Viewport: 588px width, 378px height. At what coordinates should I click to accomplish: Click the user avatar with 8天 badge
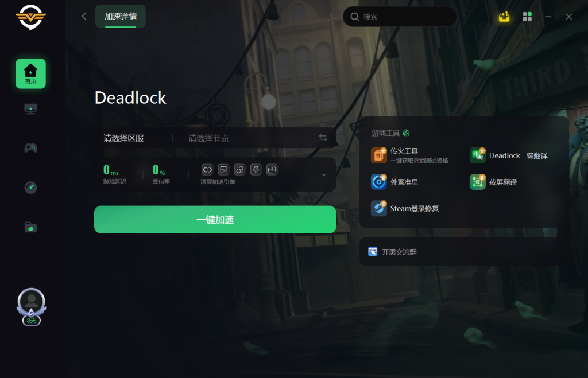click(32, 306)
